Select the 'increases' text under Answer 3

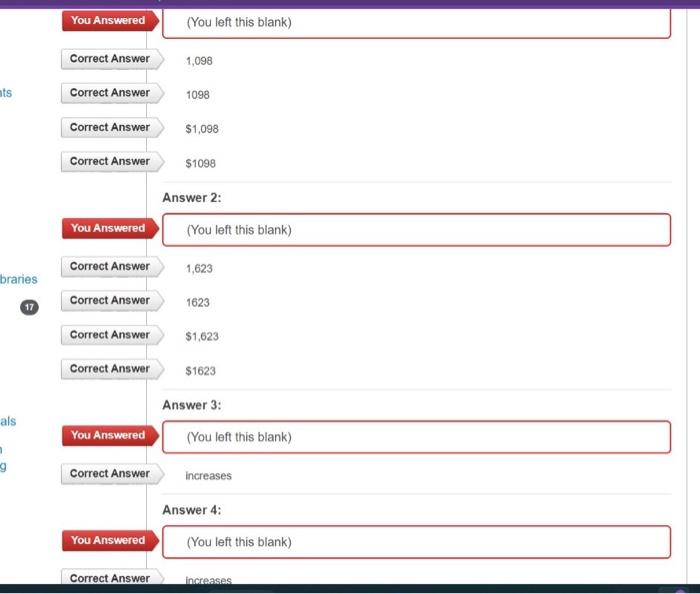(208, 476)
